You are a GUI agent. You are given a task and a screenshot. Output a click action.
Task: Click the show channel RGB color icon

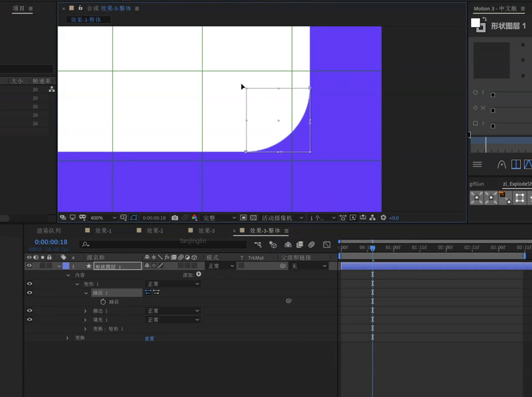[x=194, y=218]
